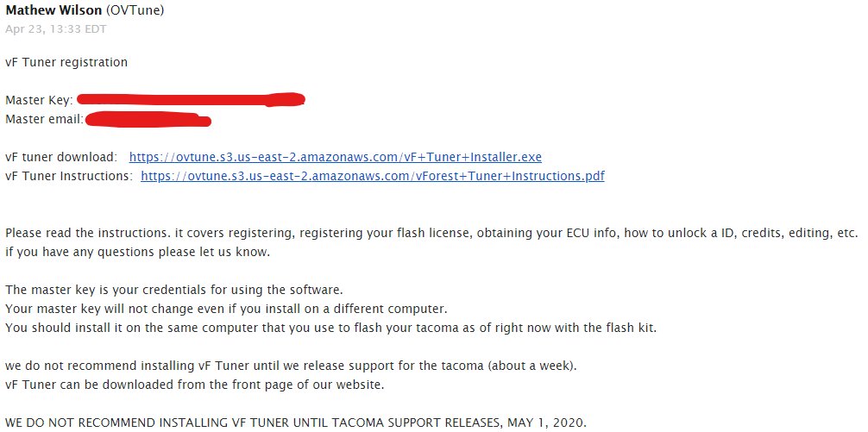
Task: Click the 'Master Key:' label
Action: click(40, 100)
